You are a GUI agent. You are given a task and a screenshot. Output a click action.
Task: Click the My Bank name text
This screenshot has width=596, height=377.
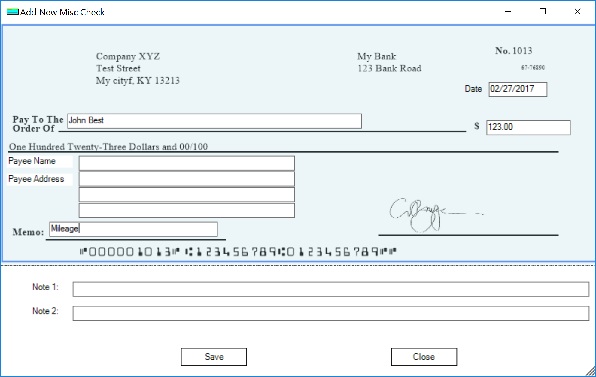[377, 56]
